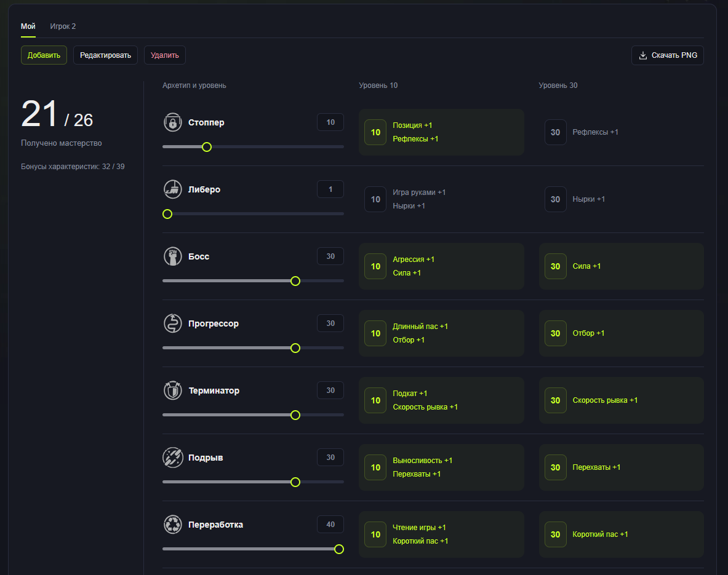Click the Прогрессор level input field

tap(330, 323)
